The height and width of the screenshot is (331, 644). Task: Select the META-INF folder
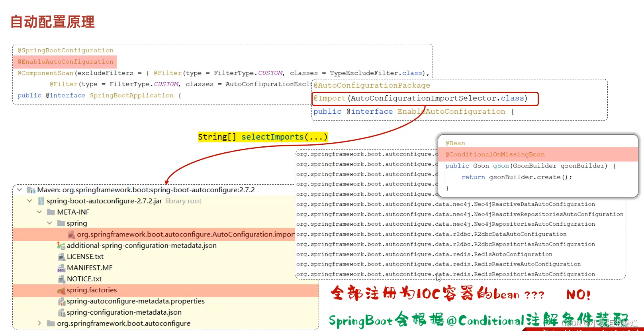point(73,212)
